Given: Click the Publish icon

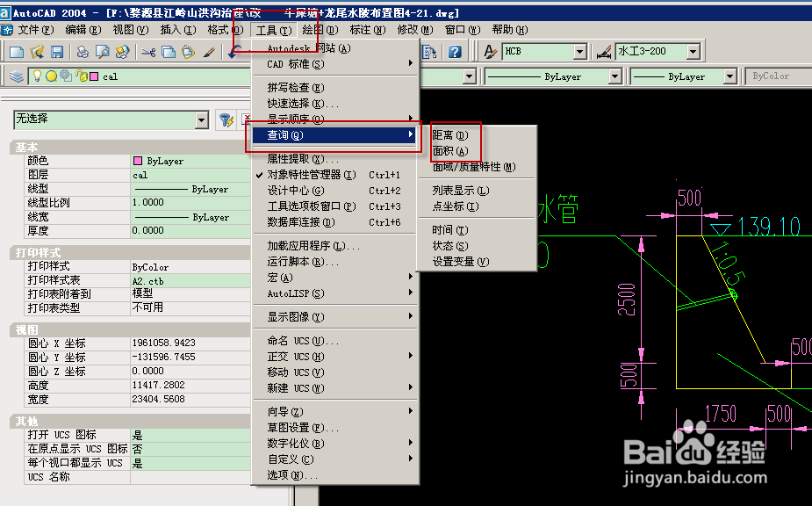Looking at the screenshot, I should pos(122,52).
